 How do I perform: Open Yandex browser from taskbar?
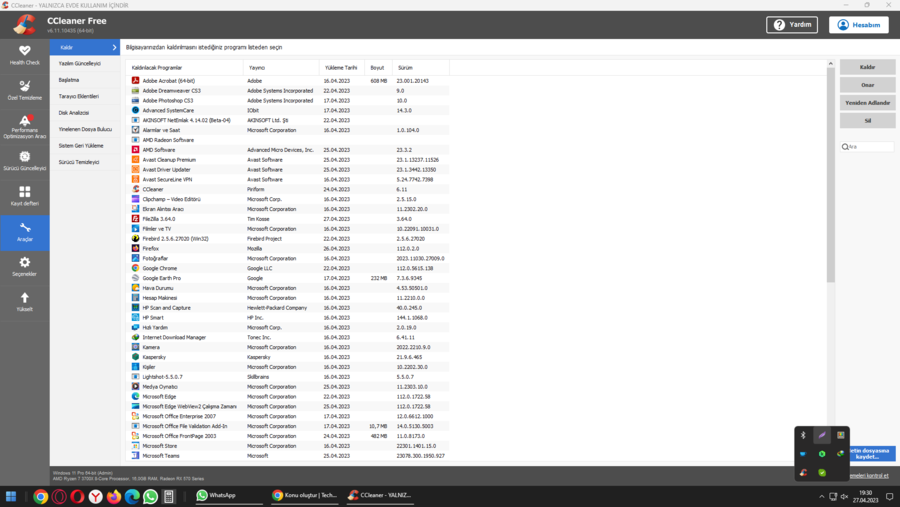95,497
